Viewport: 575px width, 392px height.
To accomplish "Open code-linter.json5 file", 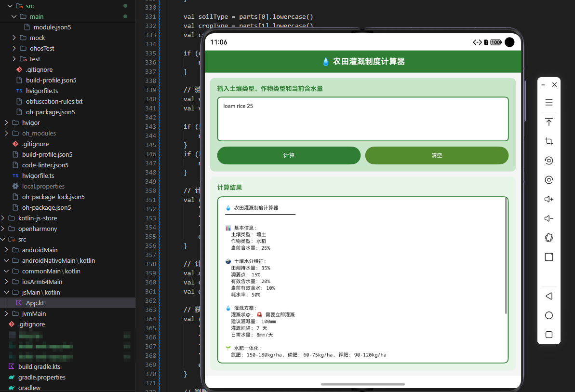I will click(x=45, y=165).
